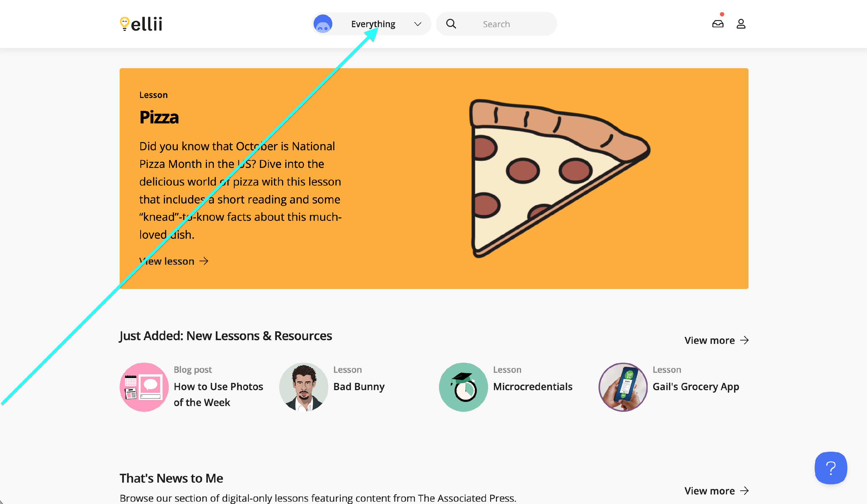Click the pink blog post thumbnail
Viewport: 867px width, 504px height.
click(144, 387)
